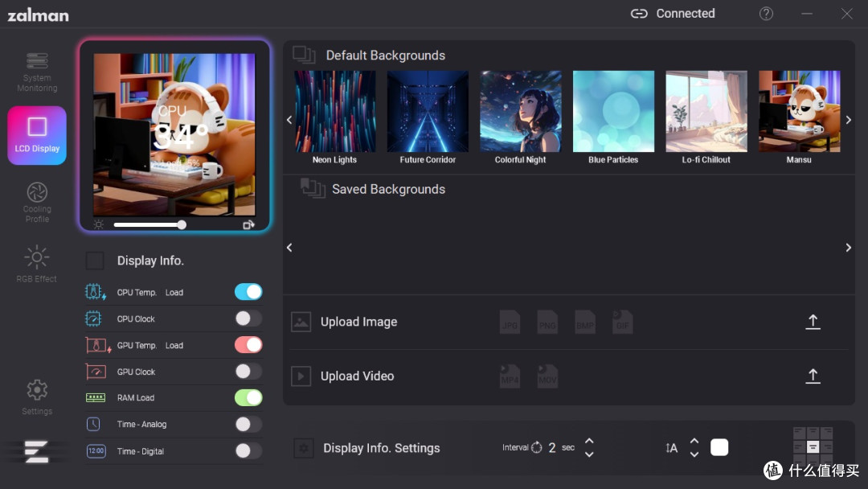Click the help question mark icon
This screenshot has height=489, width=868.
[x=766, y=14]
